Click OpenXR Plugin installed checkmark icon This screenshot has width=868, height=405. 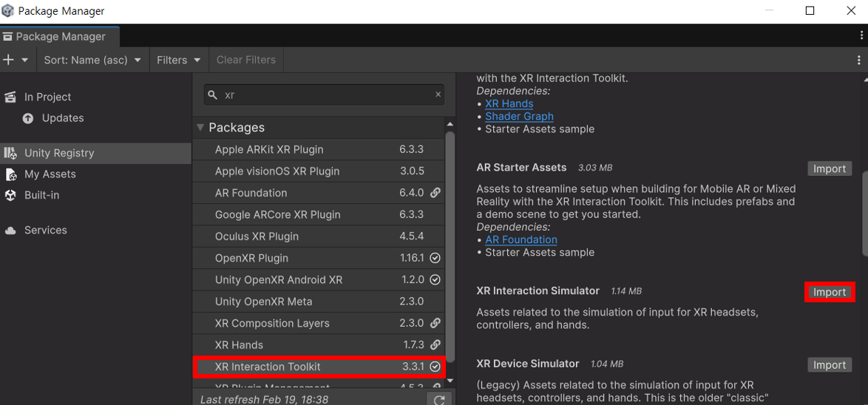pos(435,258)
